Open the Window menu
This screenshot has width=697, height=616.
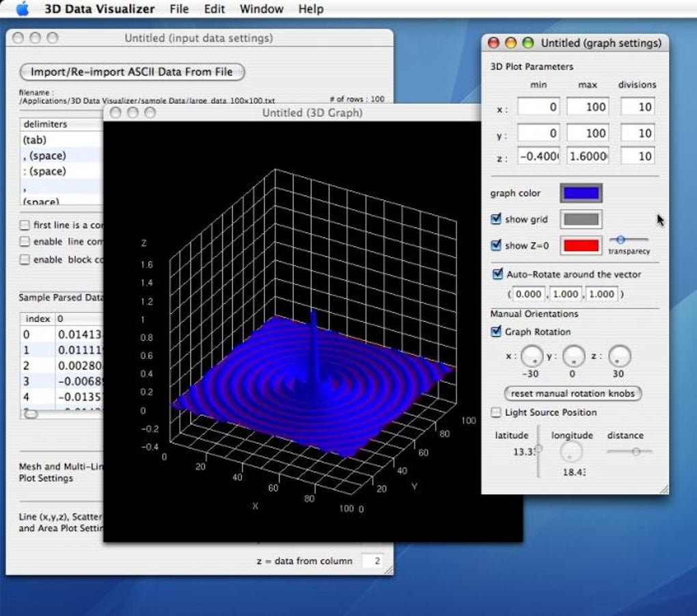[262, 9]
